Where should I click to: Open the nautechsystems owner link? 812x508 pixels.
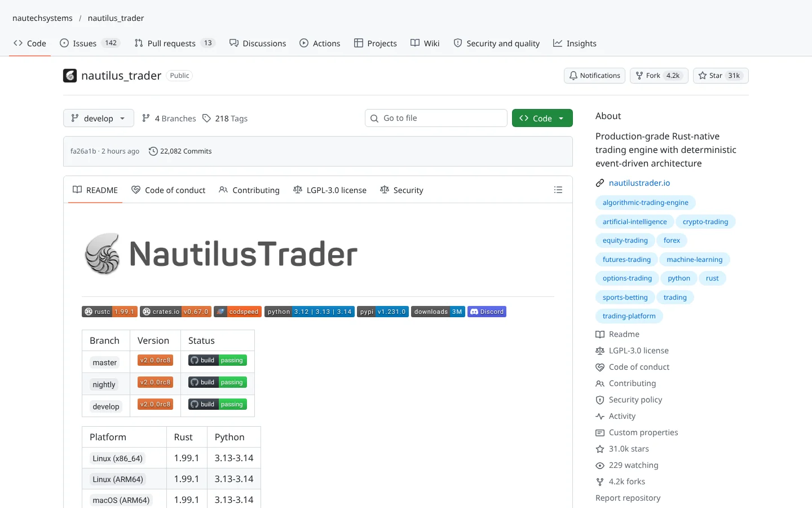tap(42, 18)
